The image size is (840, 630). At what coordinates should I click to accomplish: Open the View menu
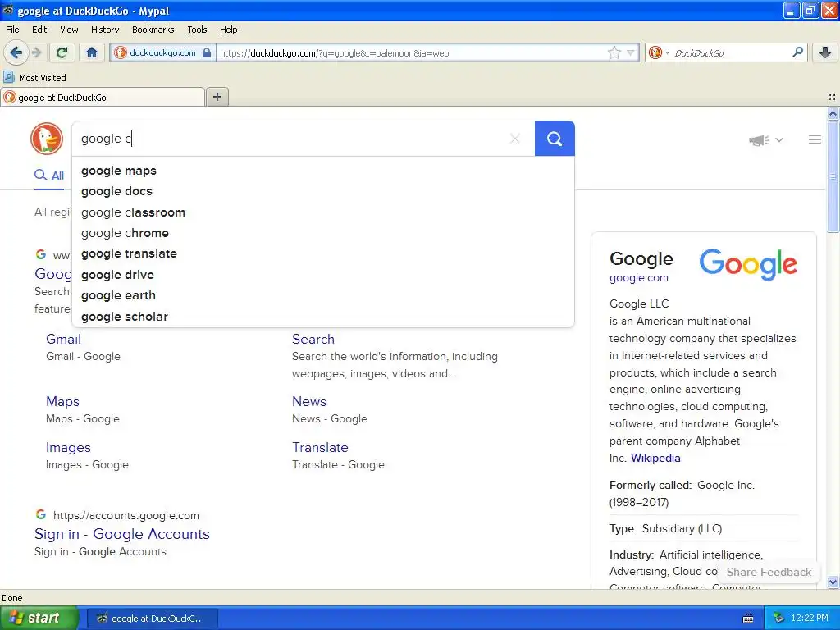(x=69, y=30)
